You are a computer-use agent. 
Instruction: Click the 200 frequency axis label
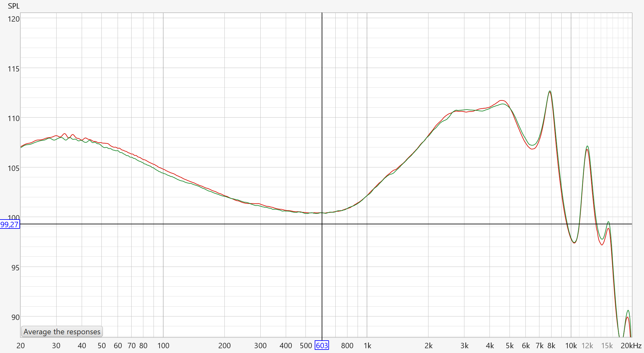pyautogui.click(x=224, y=346)
